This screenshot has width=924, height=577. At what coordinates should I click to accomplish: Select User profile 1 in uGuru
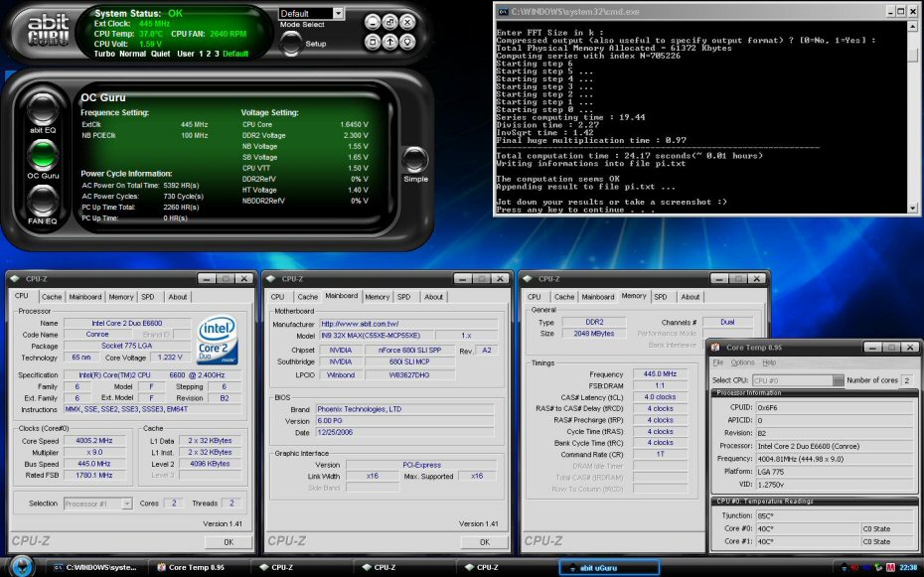click(x=202, y=54)
